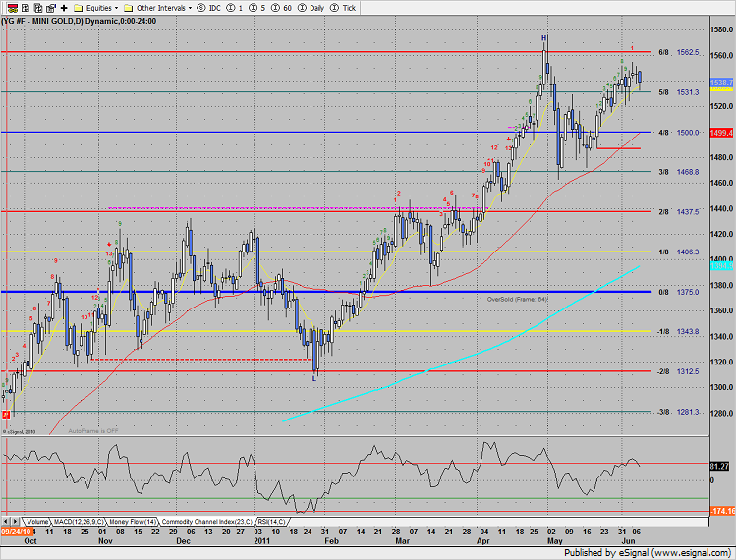Select the Daily interval label
Screen dimensions: 736x560
pyautogui.click(x=316, y=8)
